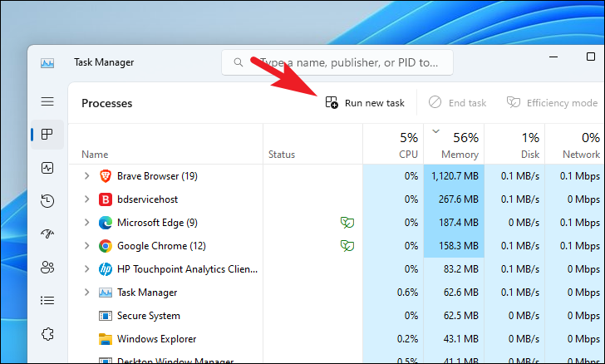Expand the HP Touchpoint Analytics process group
605x364 pixels.
point(86,269)
